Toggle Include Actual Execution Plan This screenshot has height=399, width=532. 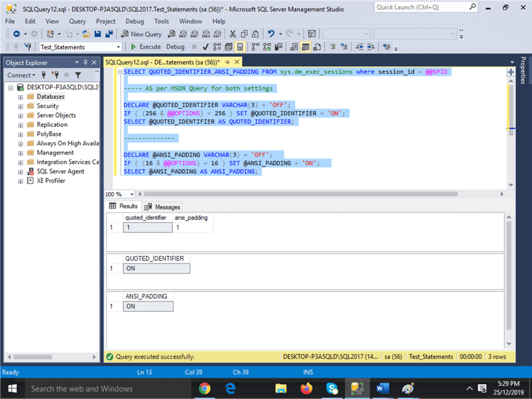(x=256, y=47)
